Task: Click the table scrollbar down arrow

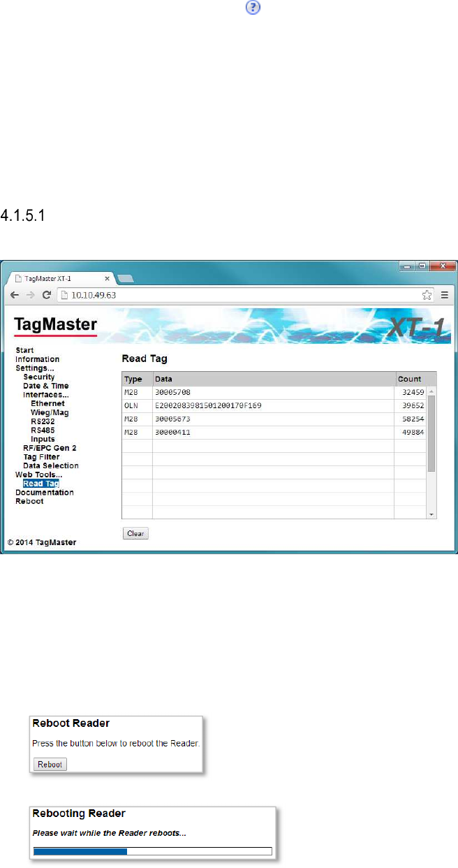Action: point(431,514)
